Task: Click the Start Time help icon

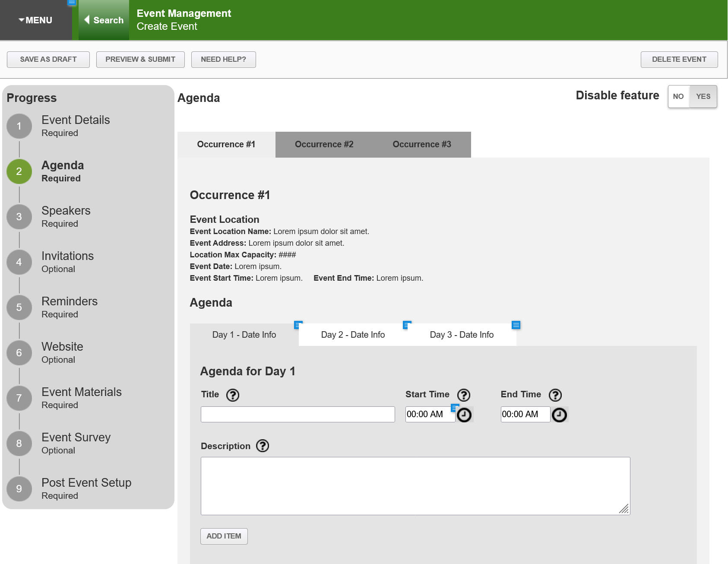Action: (463, 395)
